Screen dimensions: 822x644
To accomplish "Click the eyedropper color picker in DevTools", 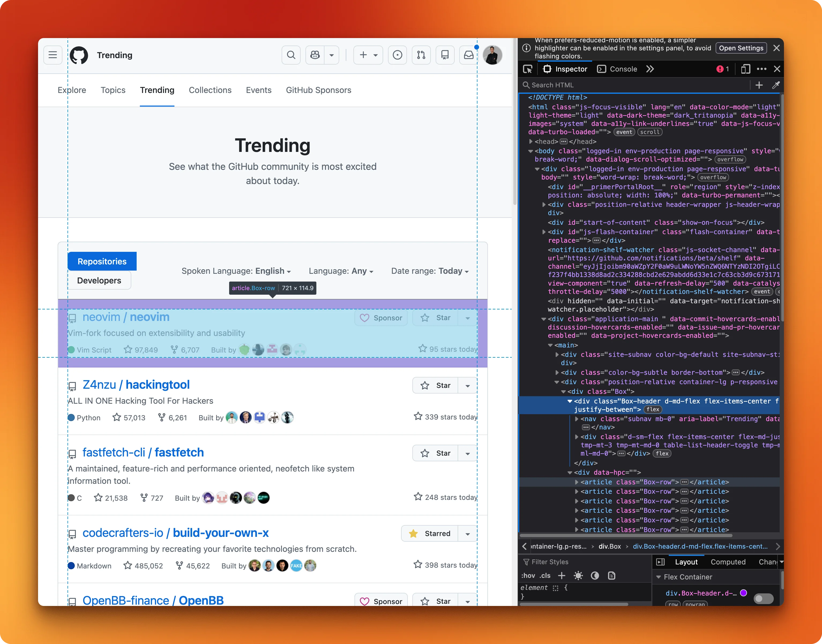I will [x=776, y=85].
